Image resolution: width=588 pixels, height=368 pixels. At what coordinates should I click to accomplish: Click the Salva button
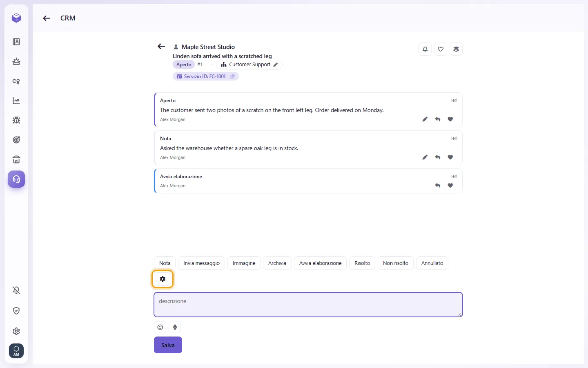click(168, 345)
